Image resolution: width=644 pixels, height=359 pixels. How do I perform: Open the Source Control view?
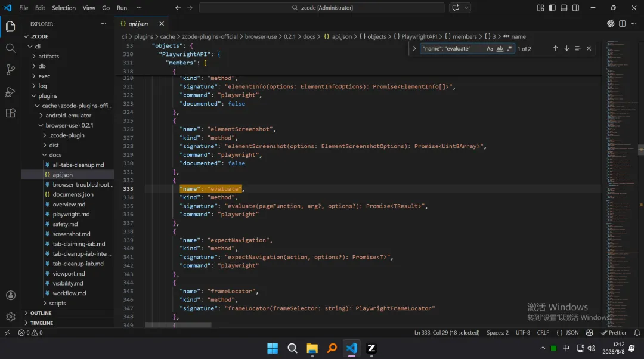[x=11, y=70]
